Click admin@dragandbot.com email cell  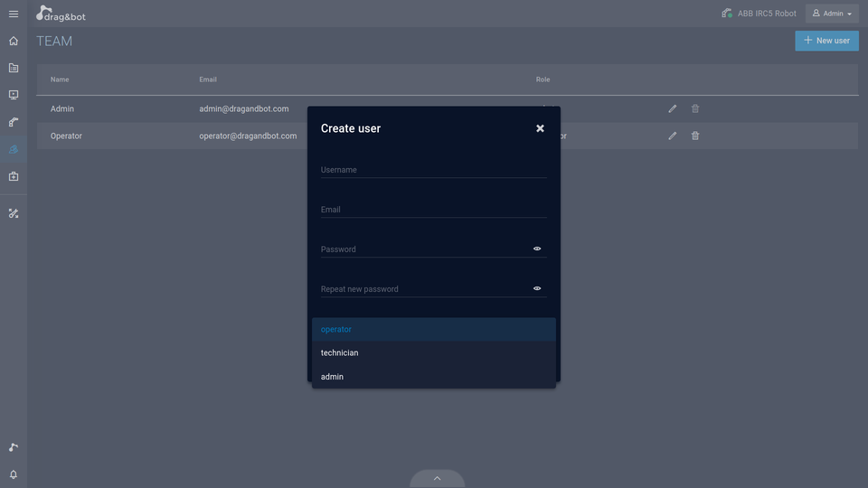(243, 109)
